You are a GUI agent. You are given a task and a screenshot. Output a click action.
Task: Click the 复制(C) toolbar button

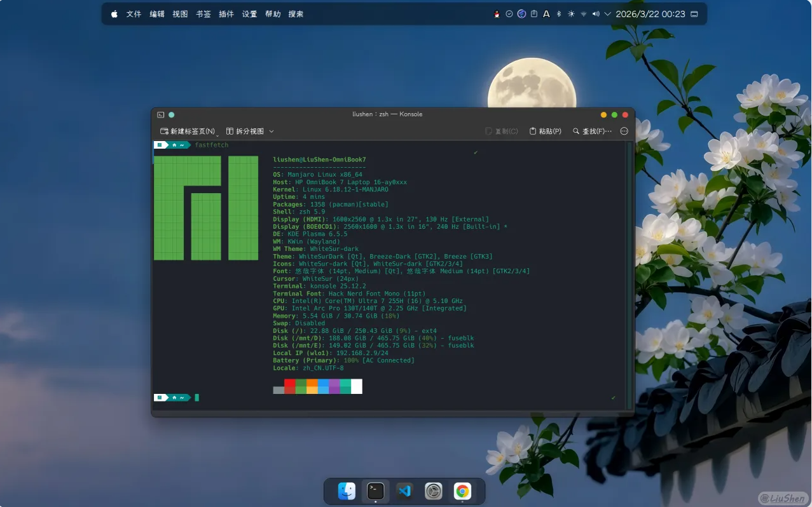click(502, 131)
